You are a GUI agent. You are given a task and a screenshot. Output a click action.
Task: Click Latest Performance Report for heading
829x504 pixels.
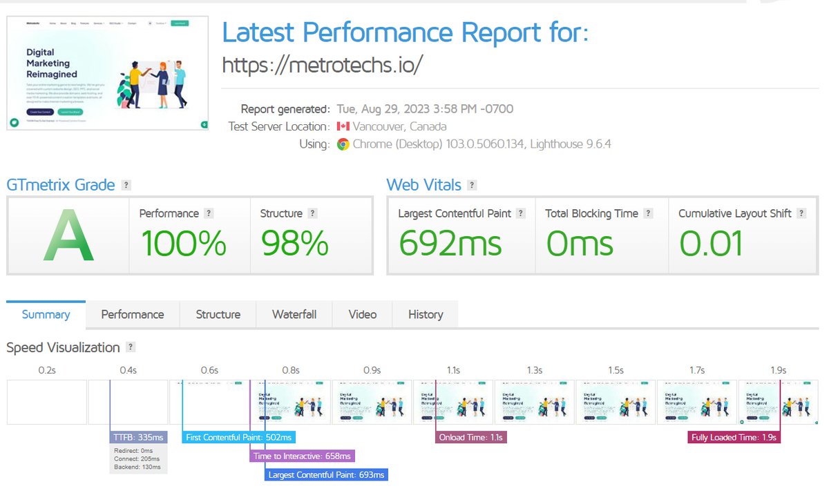[x=406, y=32]
